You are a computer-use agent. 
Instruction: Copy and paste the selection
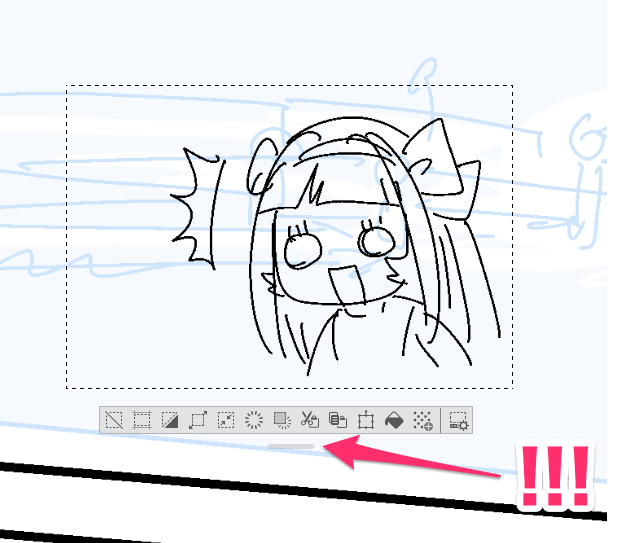[x=338, y=420]
